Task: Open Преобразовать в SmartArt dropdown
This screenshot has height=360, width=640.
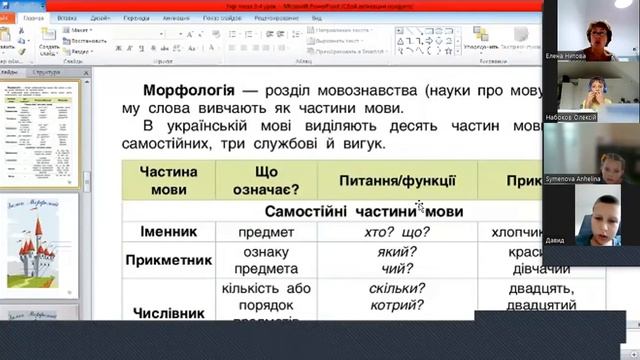Action: coord(347,51)
